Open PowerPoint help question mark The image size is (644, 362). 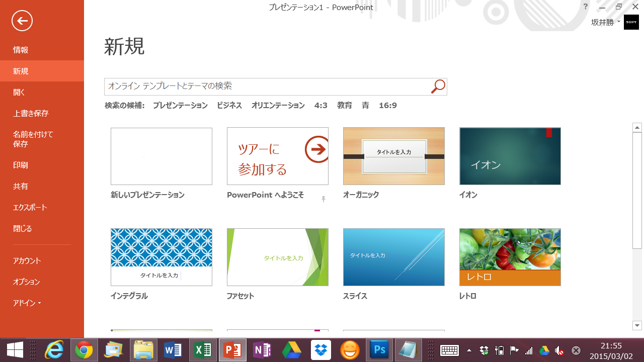[586, 7]
